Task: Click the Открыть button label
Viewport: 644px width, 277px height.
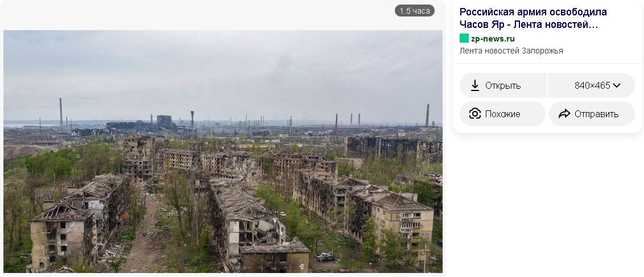Action: 503,85
